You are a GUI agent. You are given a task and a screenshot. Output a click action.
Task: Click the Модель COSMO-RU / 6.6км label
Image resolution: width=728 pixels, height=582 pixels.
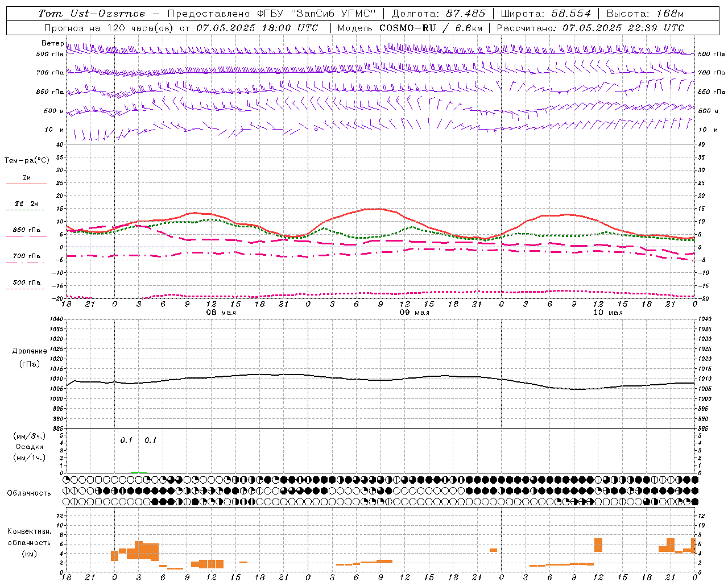tap(410, 28)
